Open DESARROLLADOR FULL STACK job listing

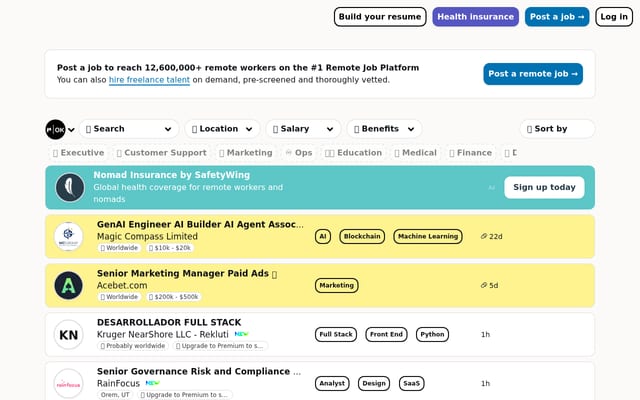click(x=169, y=322)
